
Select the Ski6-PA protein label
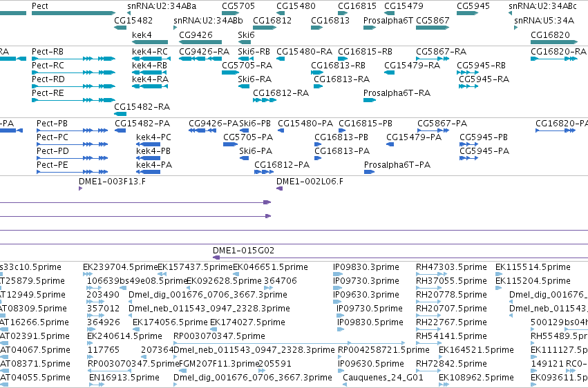(256, 151)
